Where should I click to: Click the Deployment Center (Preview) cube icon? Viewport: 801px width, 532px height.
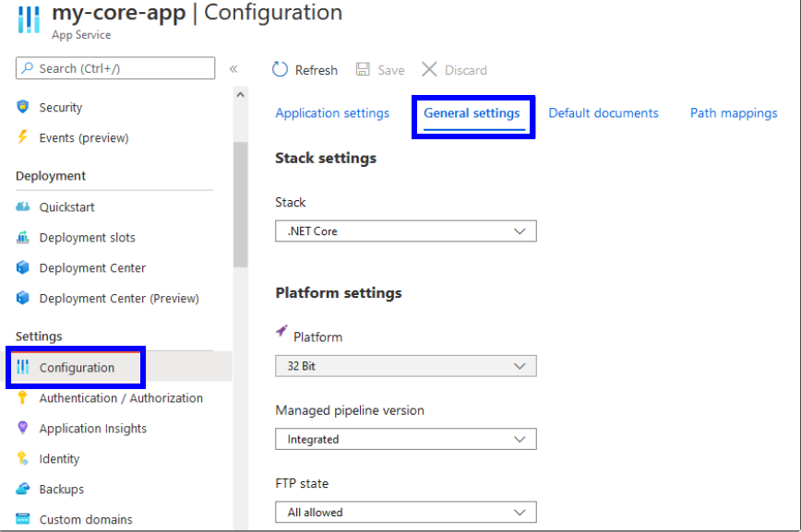pos(22,298)
